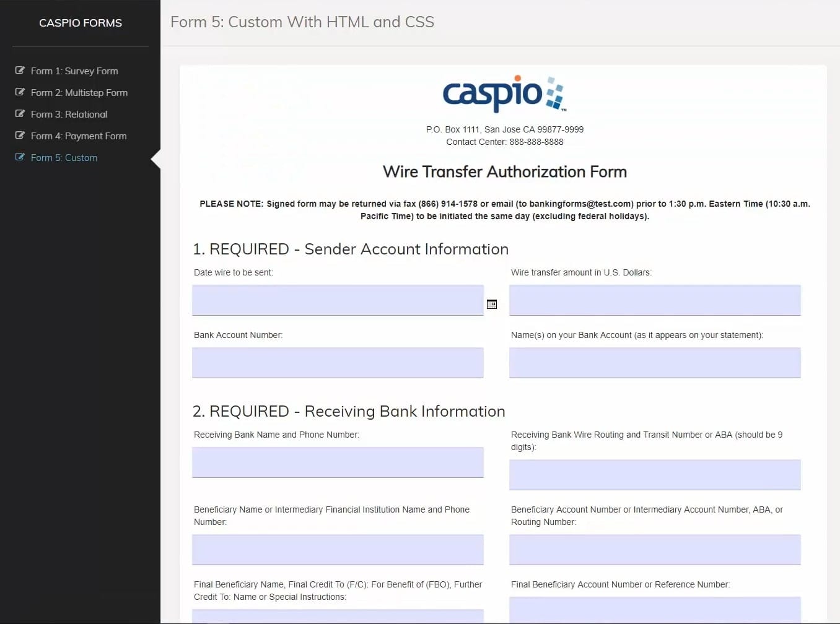Open Form 2: Multistep Form
Screen dimensions: 840x624
pos(79,93)
